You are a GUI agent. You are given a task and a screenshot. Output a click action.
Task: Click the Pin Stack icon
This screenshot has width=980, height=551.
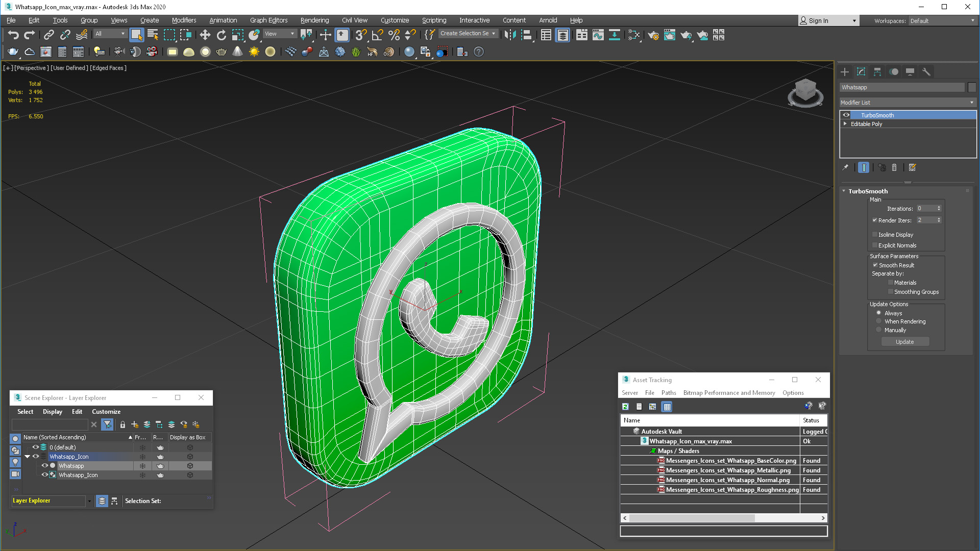tap(845, 167)
